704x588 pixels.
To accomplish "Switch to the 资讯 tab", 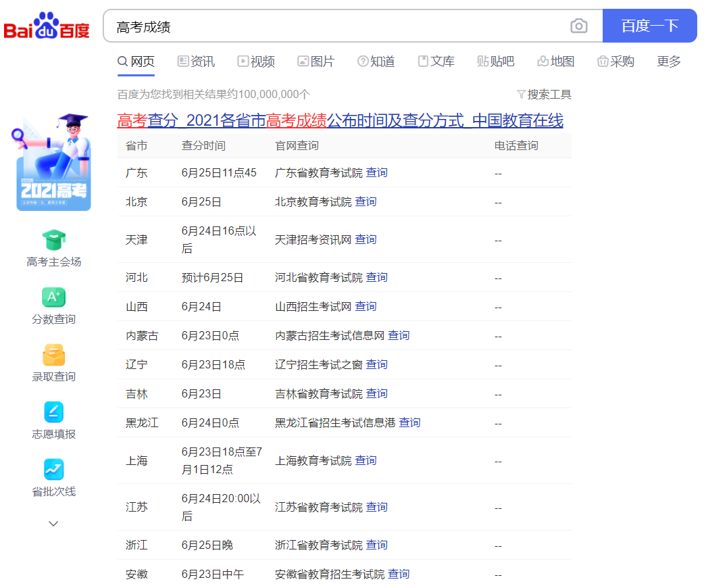I will (x=196, y=61).
